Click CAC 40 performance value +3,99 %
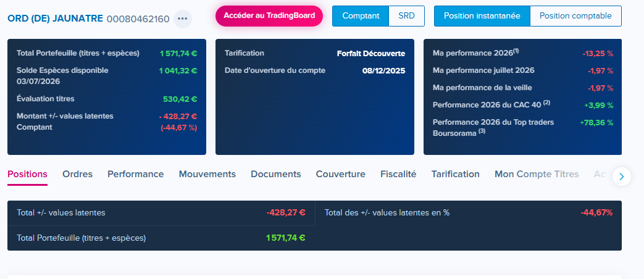Image resolution: width=644 pixels, height=279 pixels. [599, 105]
